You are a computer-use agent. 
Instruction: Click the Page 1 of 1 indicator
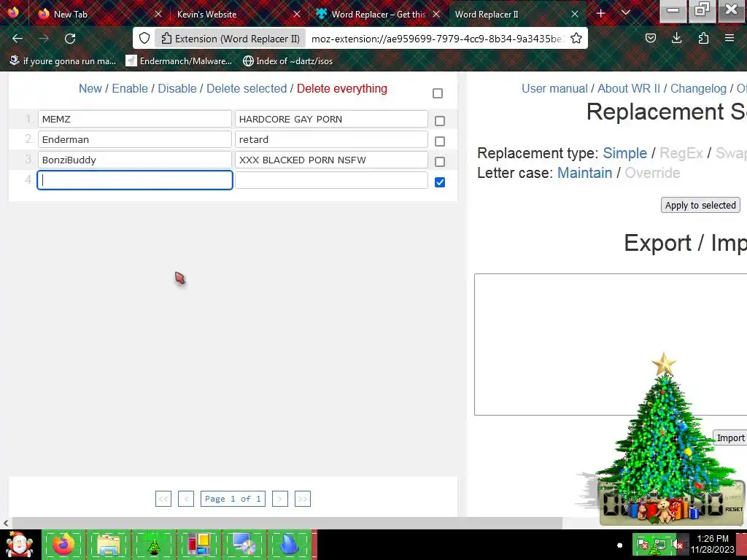tap(233, 499)
